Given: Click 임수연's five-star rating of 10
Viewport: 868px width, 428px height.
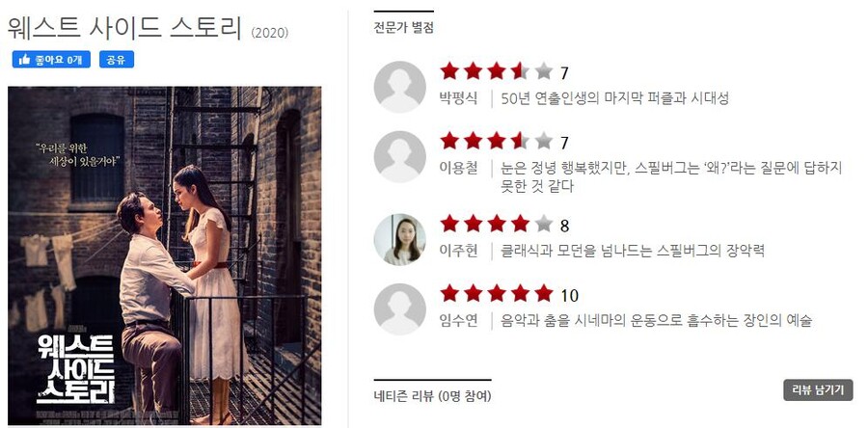Looking at the screenshot, I should coord(509,294).
